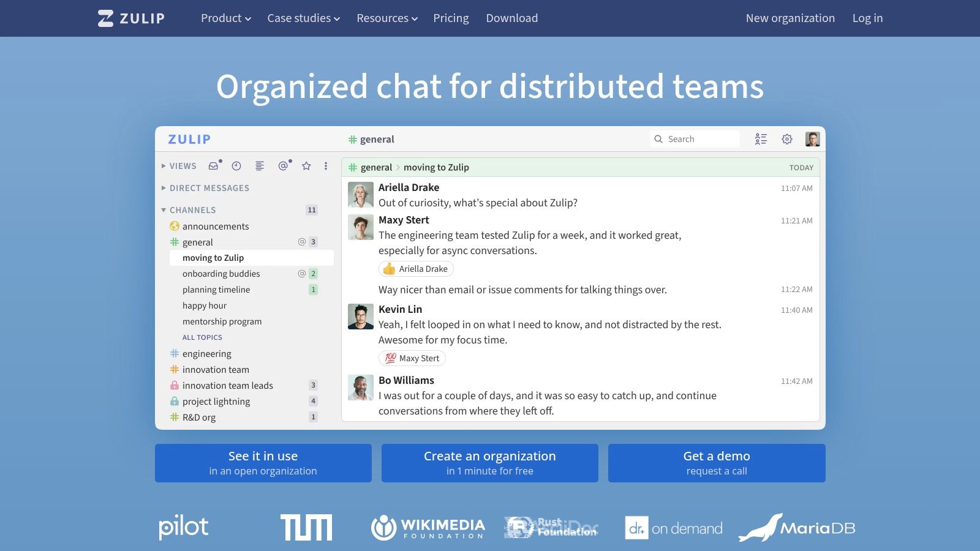
Task: Click sender name Bo Williams
Action: 406,380
